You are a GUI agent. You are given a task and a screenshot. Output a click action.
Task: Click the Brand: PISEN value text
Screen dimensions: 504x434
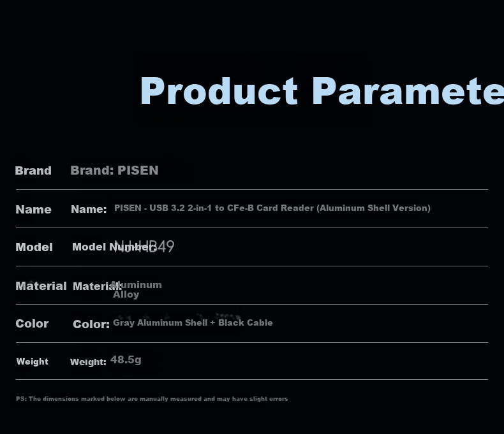114,170
